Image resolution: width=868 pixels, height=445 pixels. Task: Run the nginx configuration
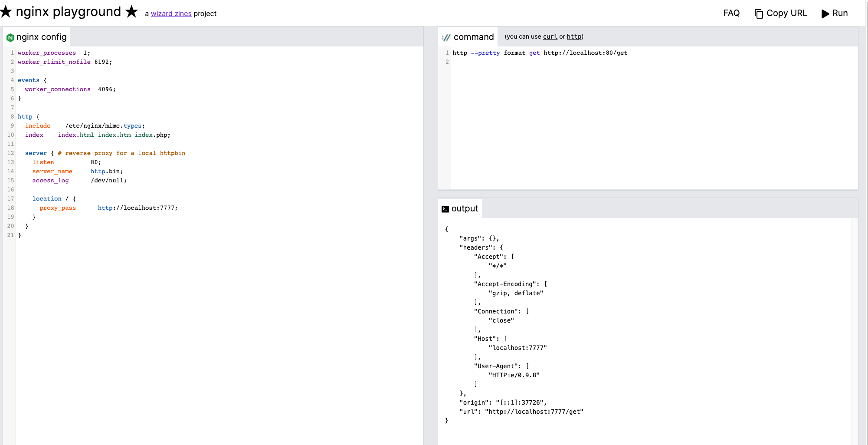click(835, 13)
